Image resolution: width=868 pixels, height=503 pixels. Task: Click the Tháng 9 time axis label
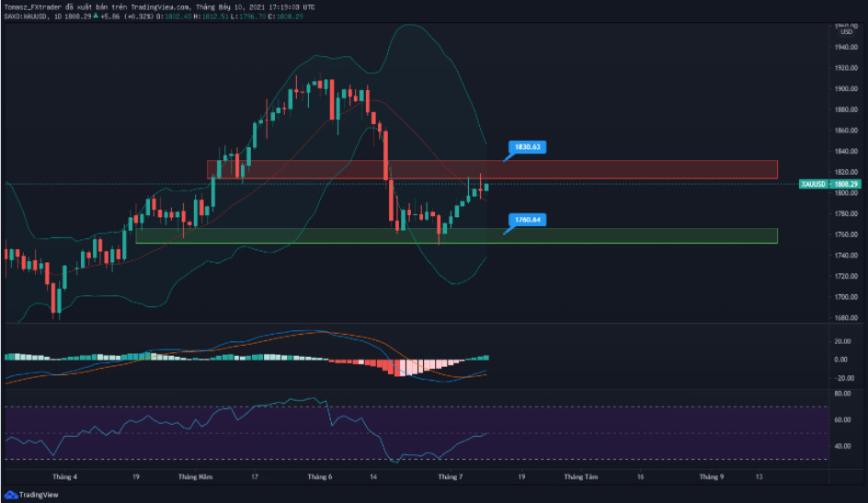pos(712,476)
